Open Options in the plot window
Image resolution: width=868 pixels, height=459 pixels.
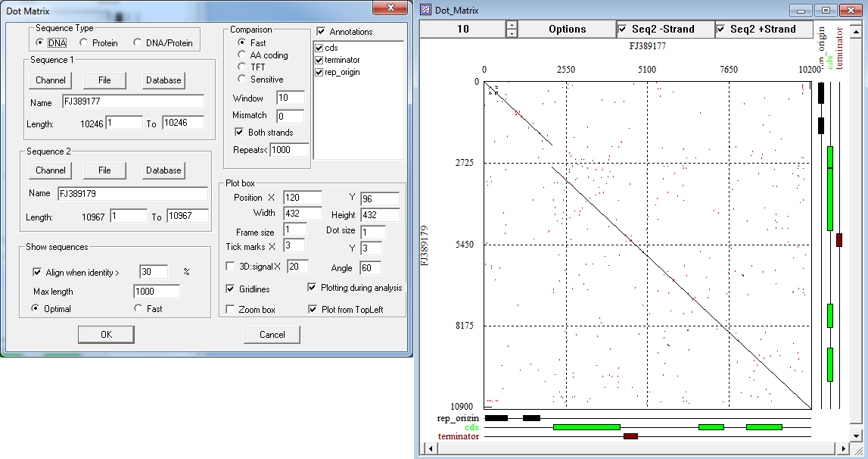click(x=568, y=29)
